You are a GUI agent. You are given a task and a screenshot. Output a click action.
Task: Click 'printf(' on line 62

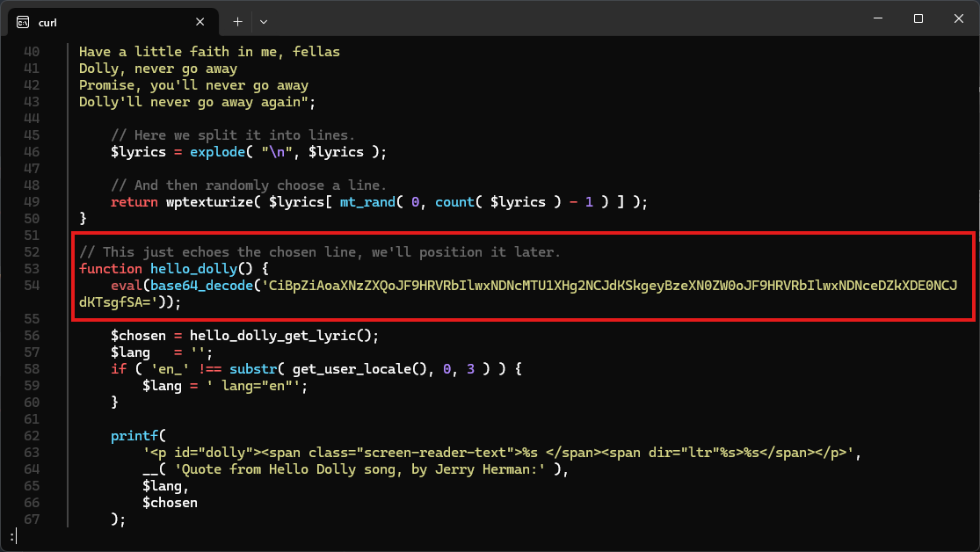click(138, 436)
